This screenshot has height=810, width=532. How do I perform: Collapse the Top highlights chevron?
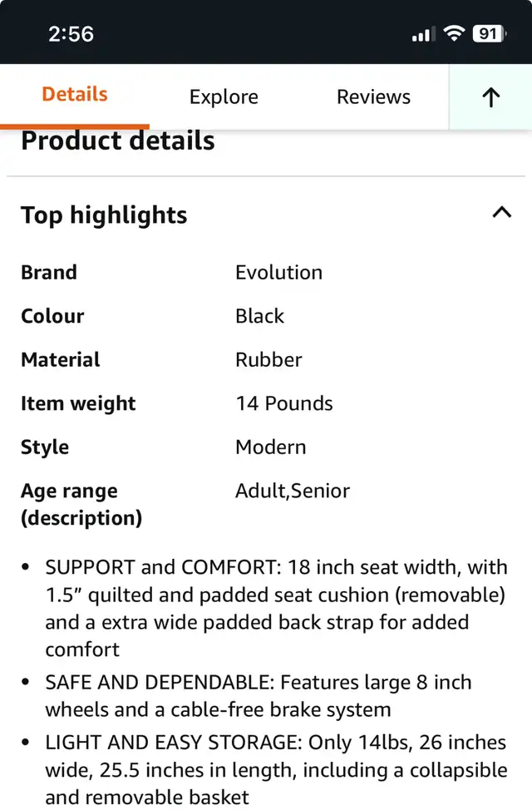coord(501,212)
